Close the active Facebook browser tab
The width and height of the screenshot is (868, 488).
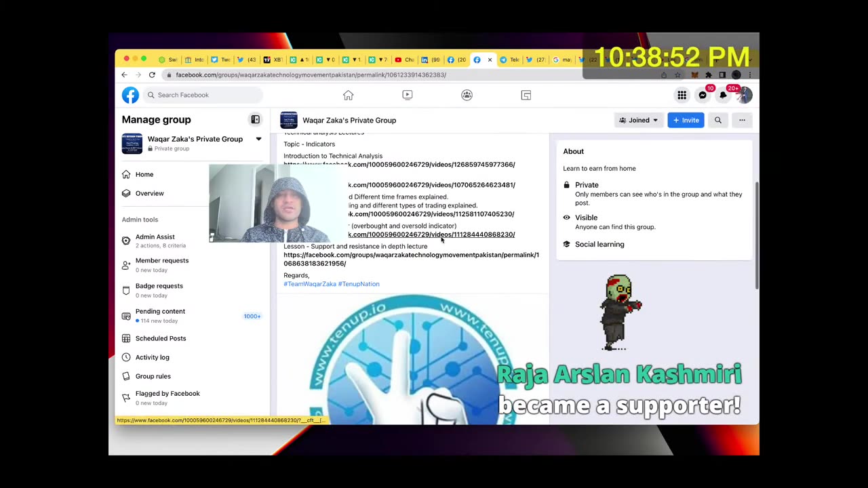[x=490, y=60]
